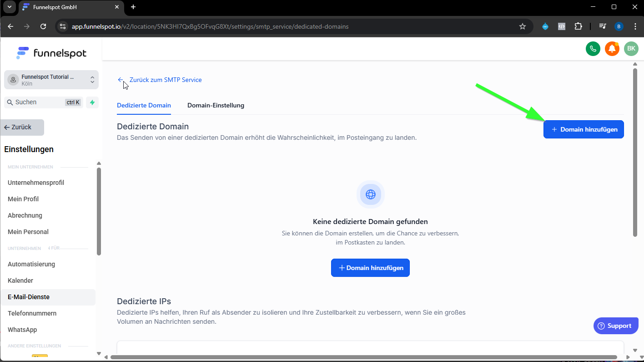This screenshot has height=362, width=644.
Task: Follow the Zurück zum SMTP Service link
Action: 160,80
